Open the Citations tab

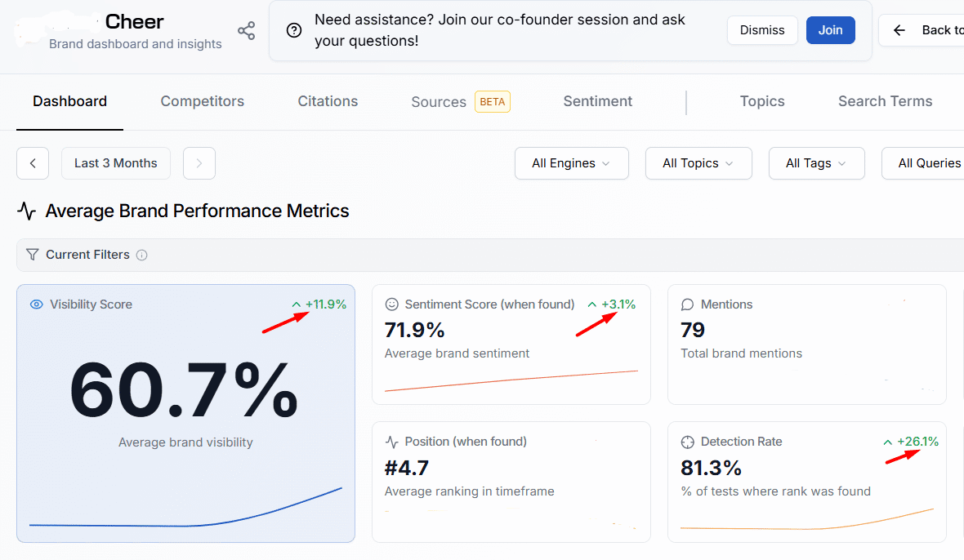coord(328,101)
